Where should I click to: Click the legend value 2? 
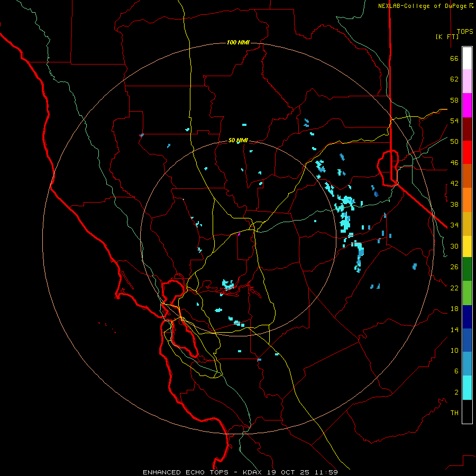(x=456, y=392)
